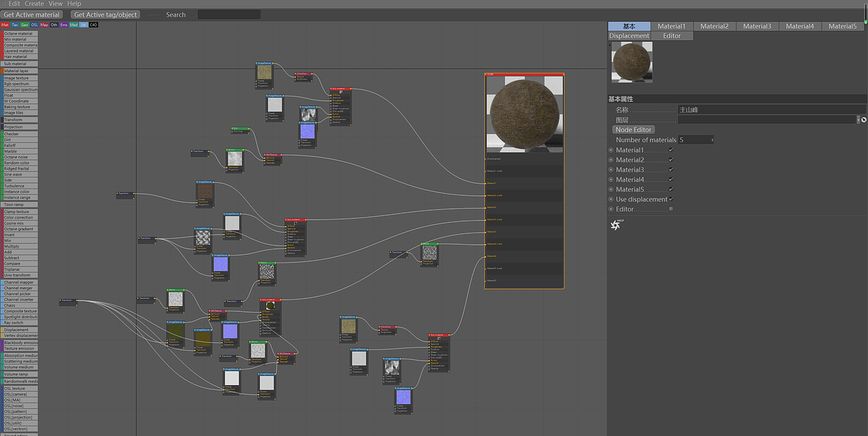The height and width of the screenshot is (436, 868).
Task: Click the layer picker arrow icon
Action: [x=864, y=119]
